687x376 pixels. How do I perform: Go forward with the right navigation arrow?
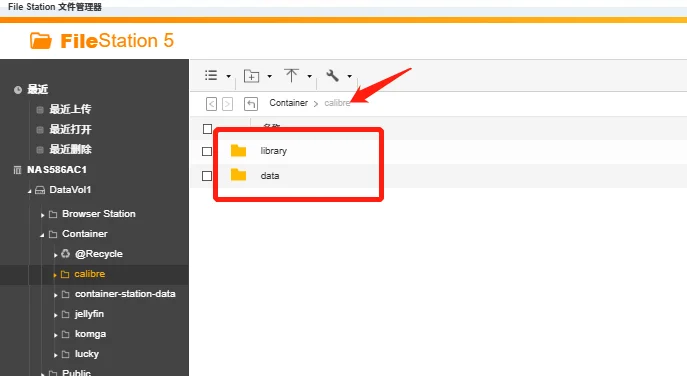coord(227,104)
